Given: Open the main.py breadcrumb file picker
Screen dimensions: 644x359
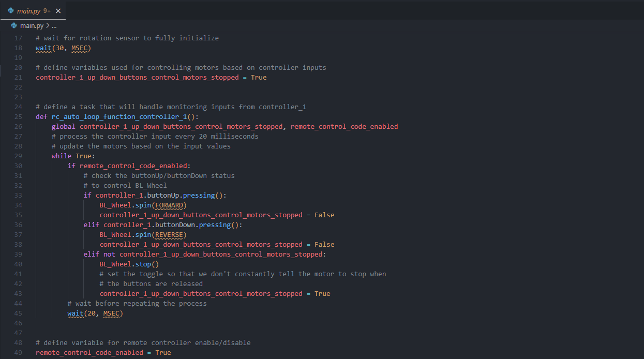Looking at the screenshot, I should 32,25.
